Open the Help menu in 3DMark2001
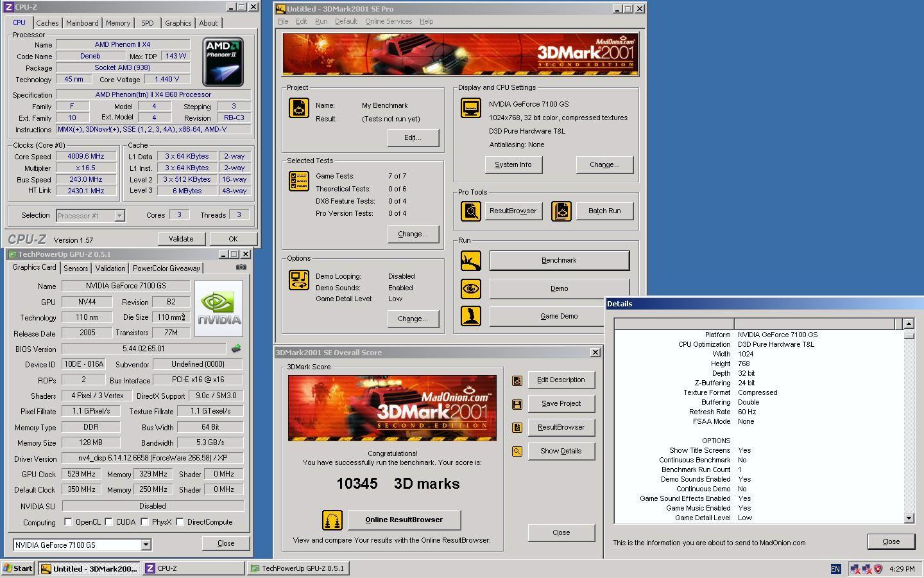The width and height of the screenshot is (924, 578). coord(427,21)
